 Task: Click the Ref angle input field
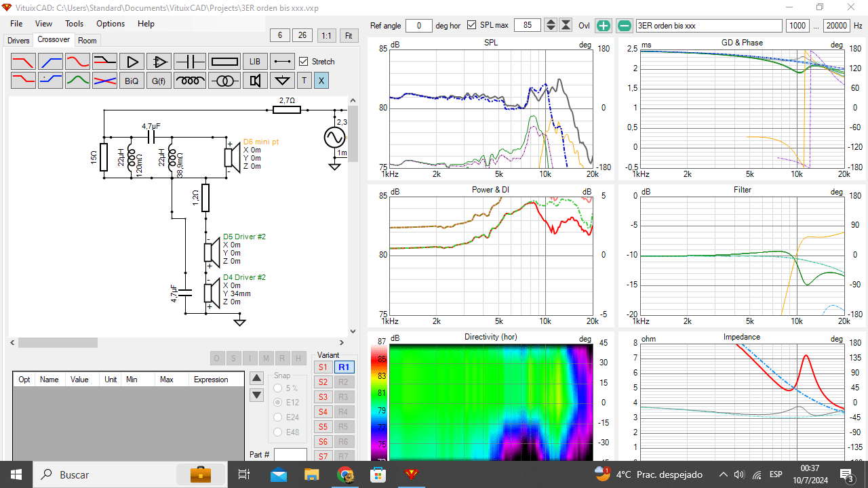[x=419, y=26]
